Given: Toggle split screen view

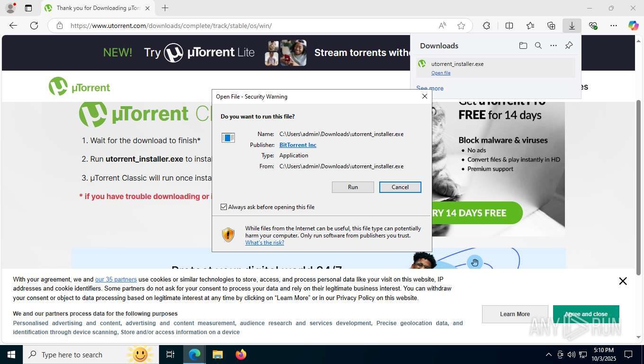Looking at the screenshot, I should 509,26.
